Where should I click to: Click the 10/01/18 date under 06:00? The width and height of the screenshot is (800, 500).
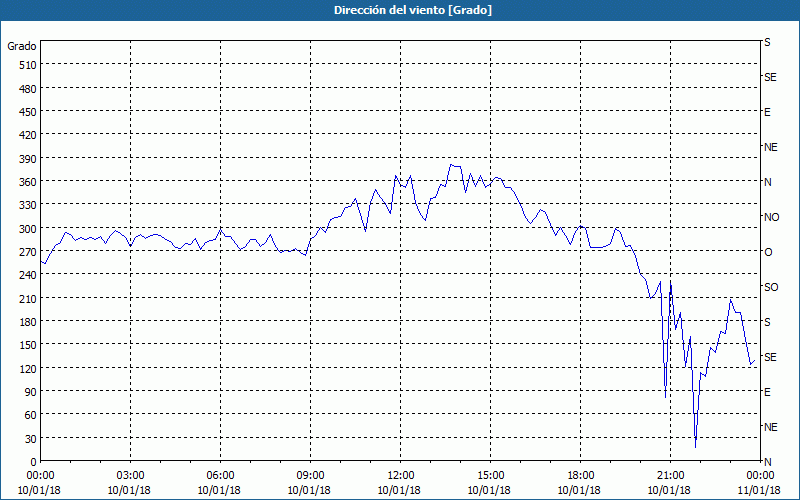click(x=219, y=490)
